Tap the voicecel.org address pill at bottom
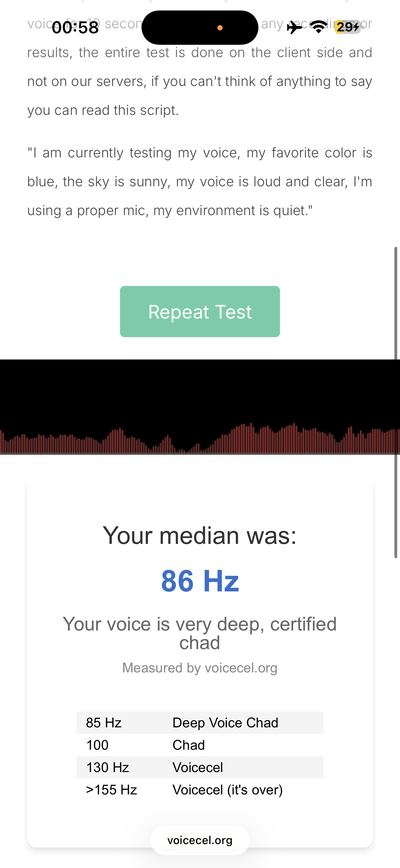This screenshot has width=400, height=868. pyautogui.click(x=200, y=840)
